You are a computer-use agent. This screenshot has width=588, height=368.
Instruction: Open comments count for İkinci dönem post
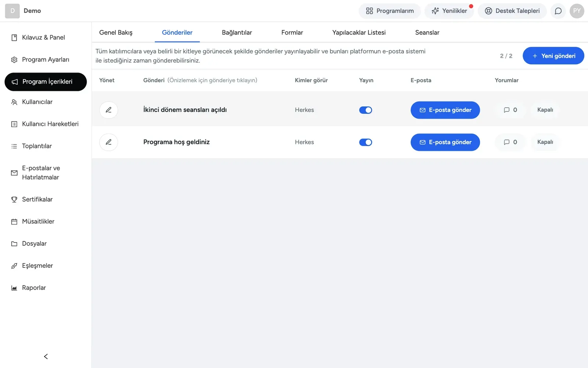(510, 110)
